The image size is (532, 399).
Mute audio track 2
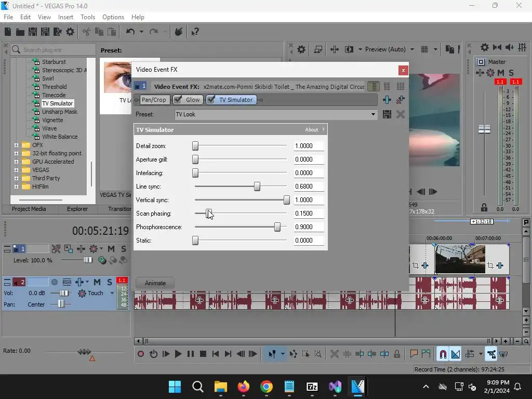[x=97, y=282]
